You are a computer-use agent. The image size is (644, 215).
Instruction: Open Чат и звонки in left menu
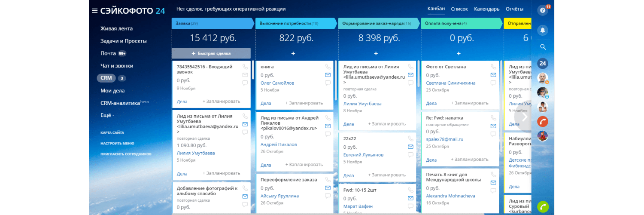(117, 66)
